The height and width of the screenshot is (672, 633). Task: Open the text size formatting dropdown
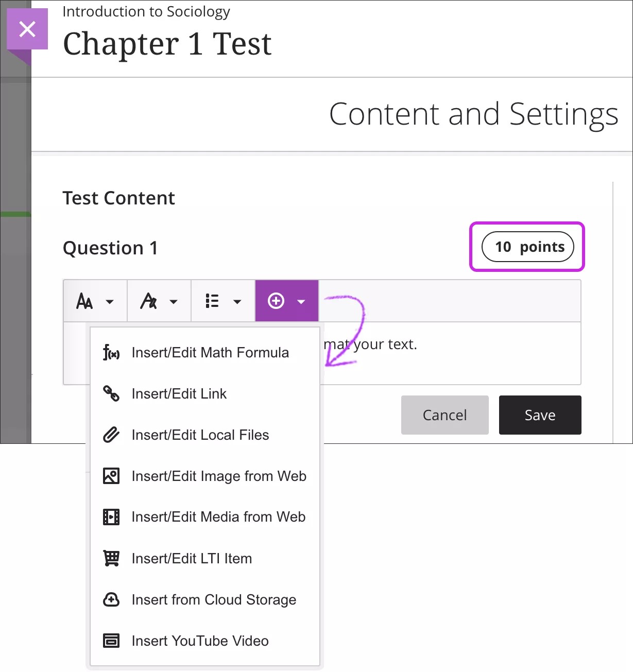pyautogui.click(x=95, y=301)
